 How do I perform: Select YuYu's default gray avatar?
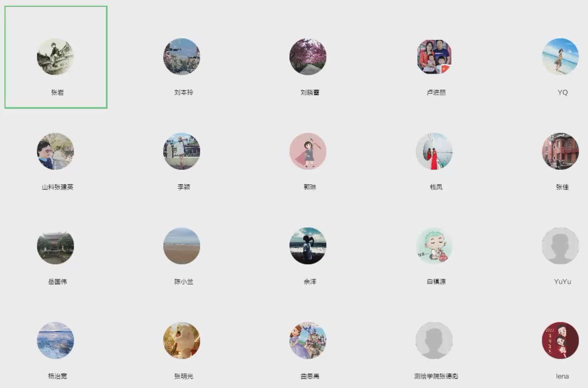tap(560, 246)
